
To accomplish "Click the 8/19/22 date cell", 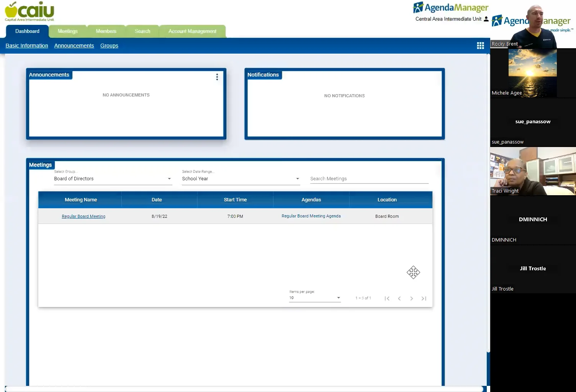I will coord(159,216).
